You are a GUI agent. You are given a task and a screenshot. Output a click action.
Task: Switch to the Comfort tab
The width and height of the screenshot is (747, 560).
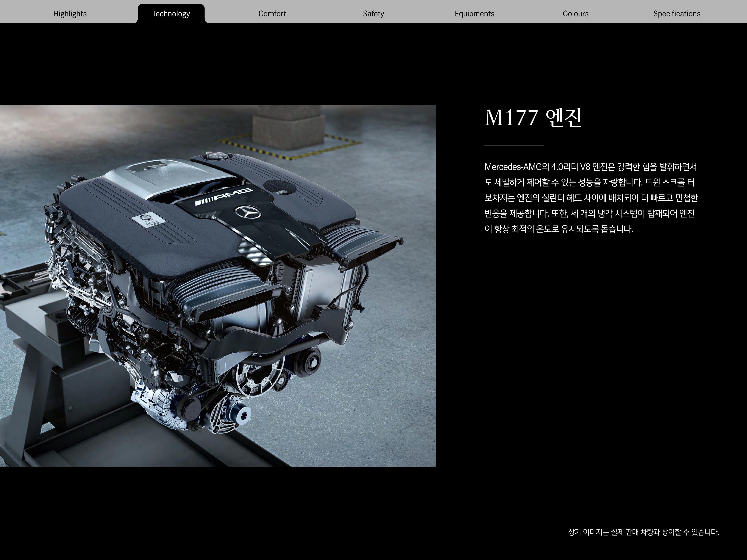coord(272,13)
